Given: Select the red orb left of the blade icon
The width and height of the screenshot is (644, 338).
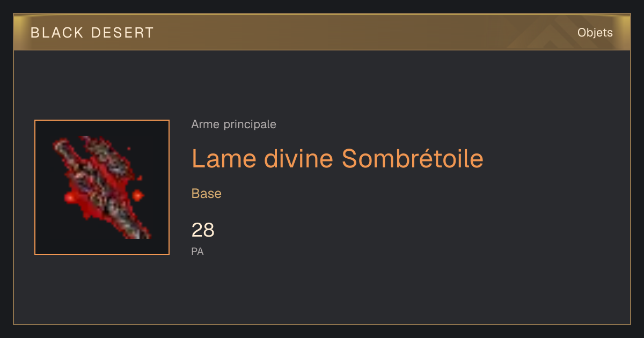Looking at the screenshot, I should (70, 198).
